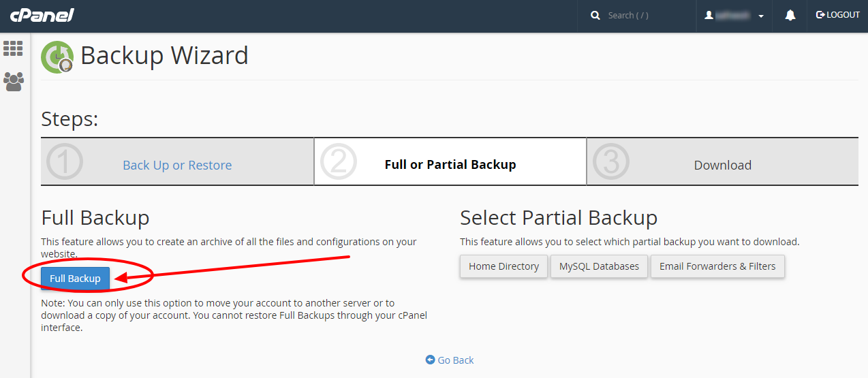Click the Go Back arrow icon

tap(430, 360)
